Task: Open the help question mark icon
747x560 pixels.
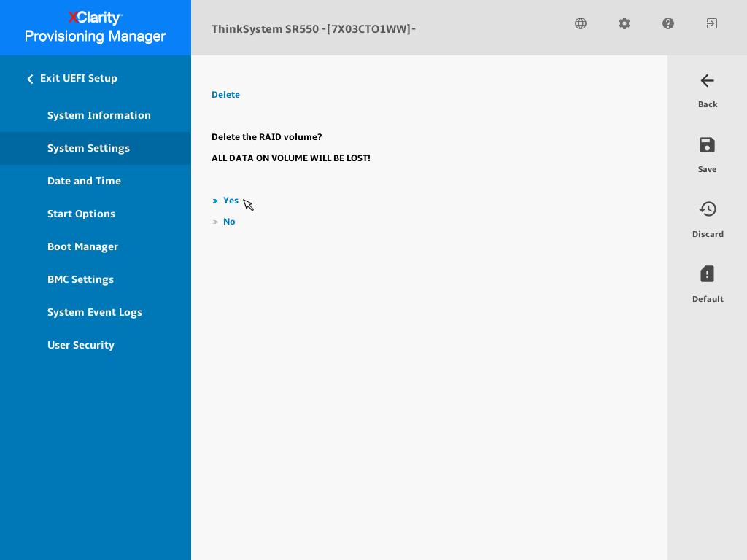Action: [668, 23]
